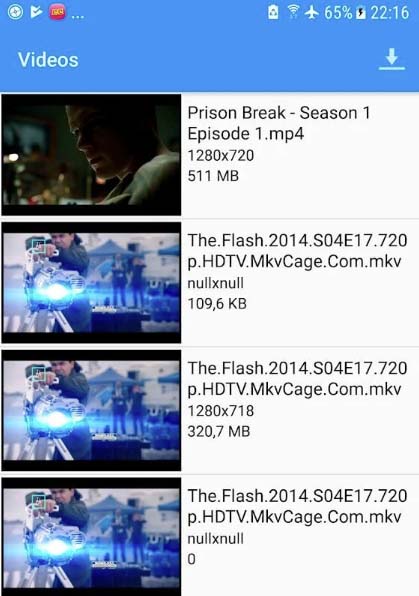Open The Flash thumbnail with 1280x718 resolution
The image size is (419, 596).
[91, 410]
